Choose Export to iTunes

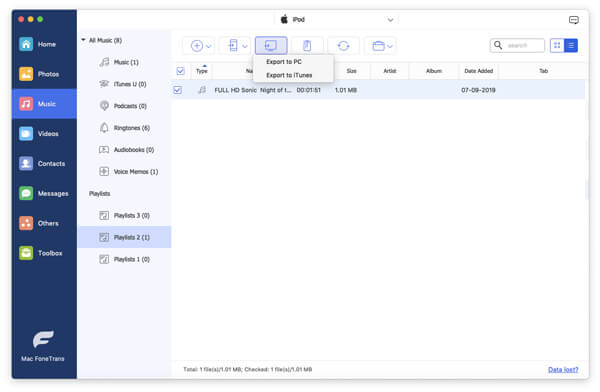tap(289, 75)
